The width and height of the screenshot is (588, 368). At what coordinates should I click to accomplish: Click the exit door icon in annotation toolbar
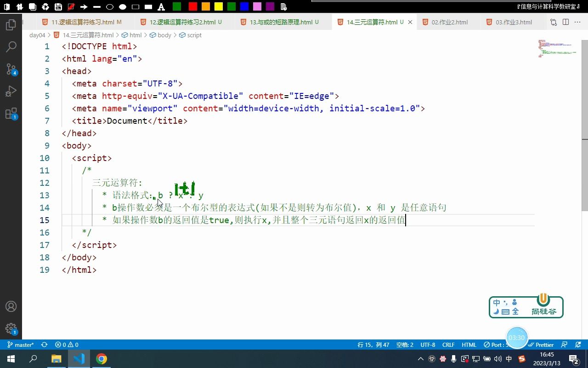6,7
